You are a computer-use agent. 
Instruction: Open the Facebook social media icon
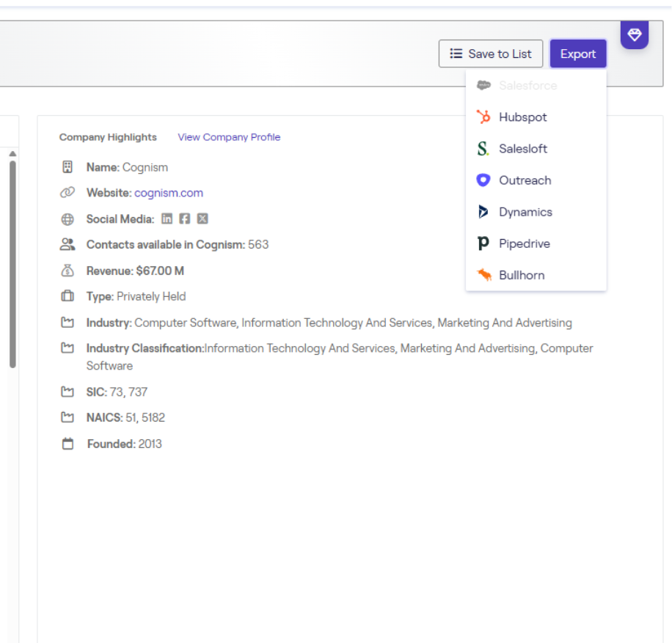[185, 219]
